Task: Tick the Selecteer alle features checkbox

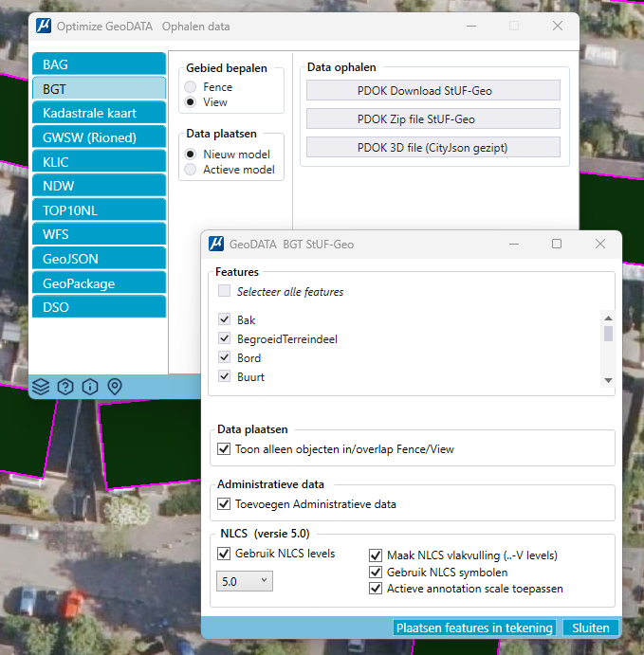Action: (225, 291)
